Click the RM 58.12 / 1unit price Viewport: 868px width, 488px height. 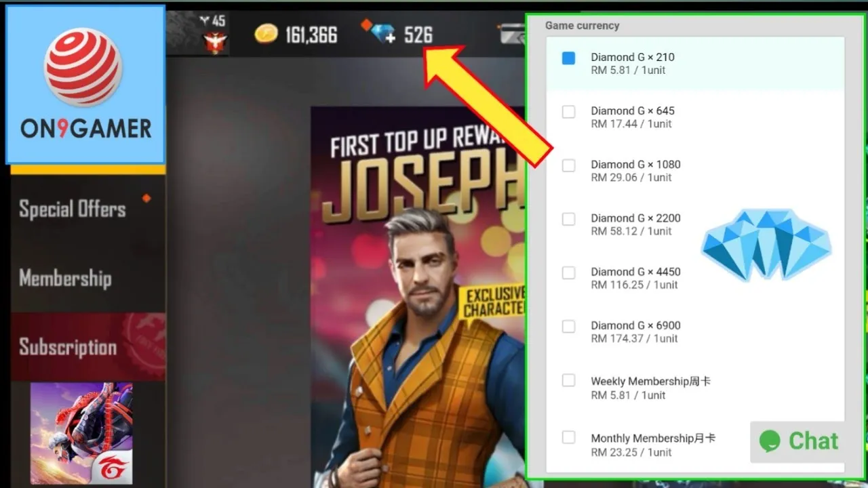[631, 231]
